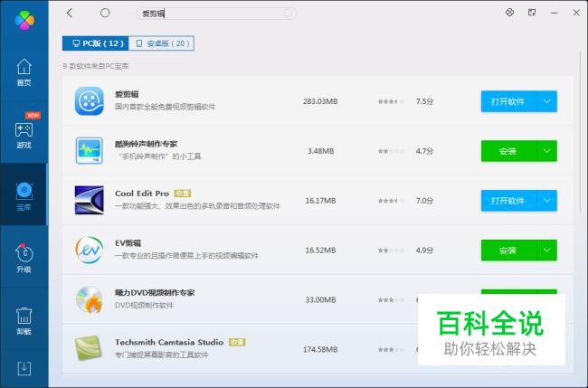Click the 16.52MB size text
Image resolution: width=588 pixels, height=388 pixels.
(x=320, y=250)
